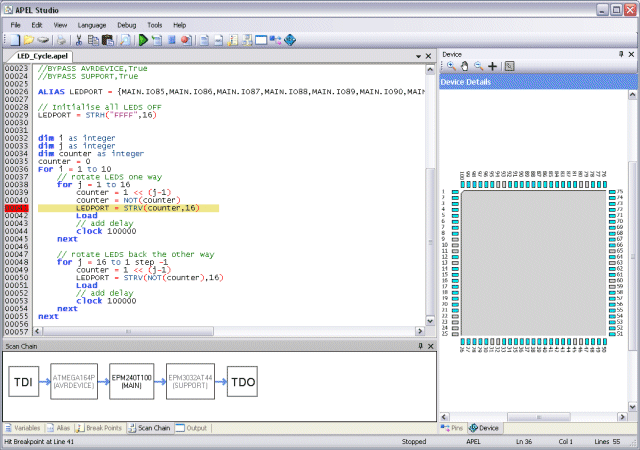Open the Debug menu

(127, 24)
